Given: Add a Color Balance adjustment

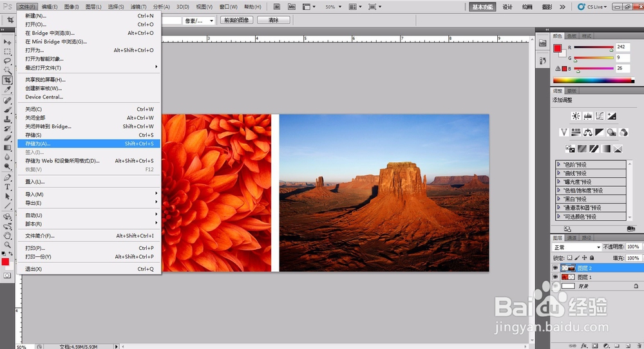Looking at the screenshot, I should [588, 132].
